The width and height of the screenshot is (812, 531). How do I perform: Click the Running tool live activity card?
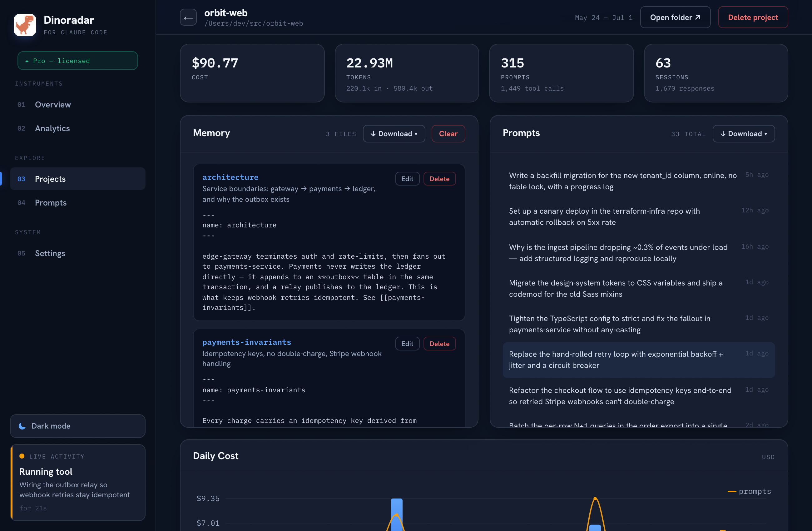tap(78, 482)
